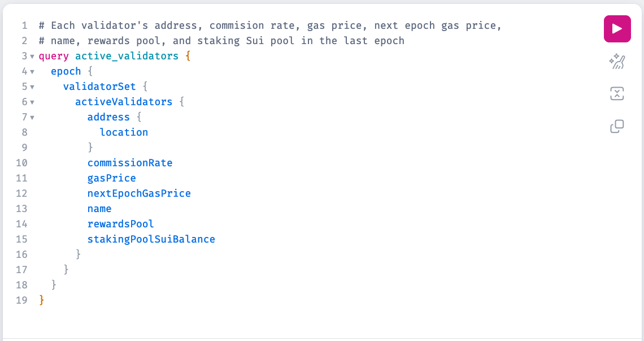Click the nextEpochGasPrice field

(139, 193)
